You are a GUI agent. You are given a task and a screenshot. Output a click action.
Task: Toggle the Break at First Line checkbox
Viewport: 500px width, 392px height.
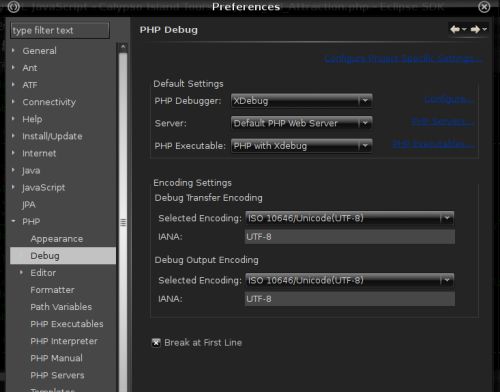[x=156, y=342]
